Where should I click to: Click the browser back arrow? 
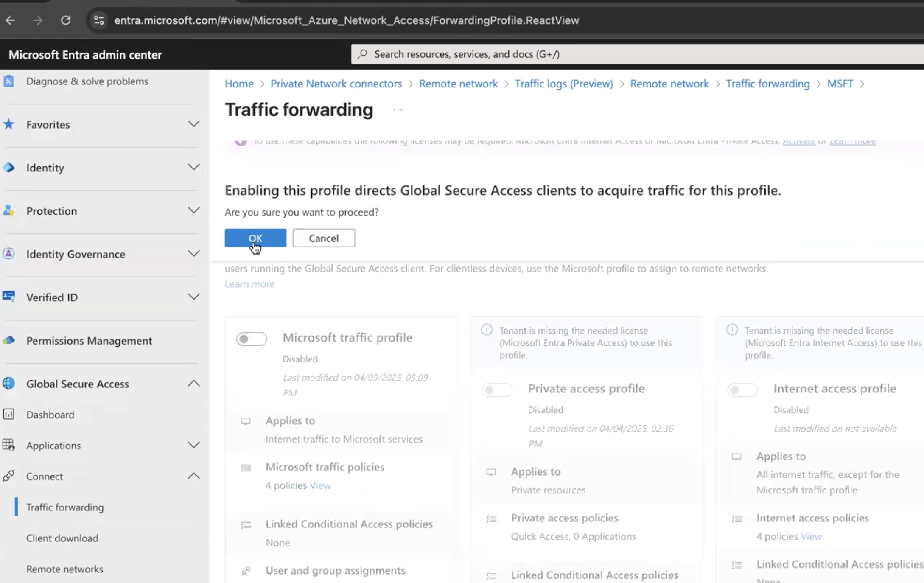coord(11,20)
